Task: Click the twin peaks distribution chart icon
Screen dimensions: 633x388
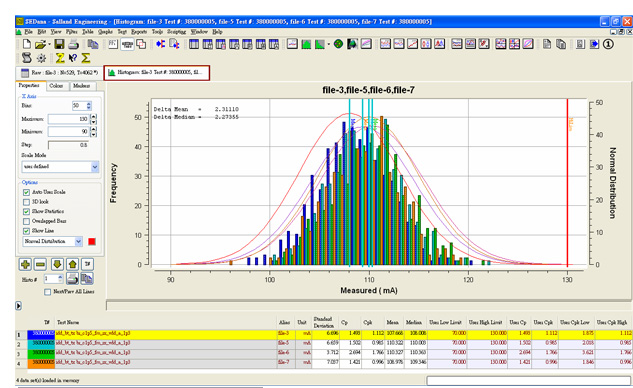Action: click(x=439, y=44)
